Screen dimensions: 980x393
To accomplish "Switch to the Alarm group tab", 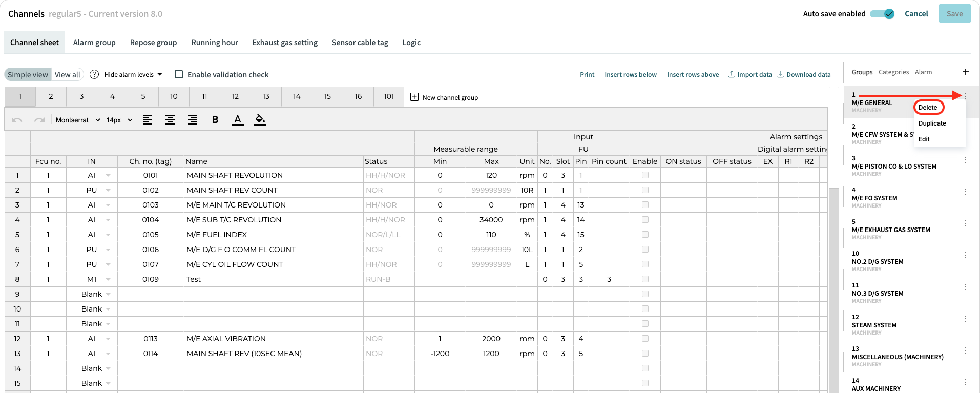I will [x=94, y=43].
